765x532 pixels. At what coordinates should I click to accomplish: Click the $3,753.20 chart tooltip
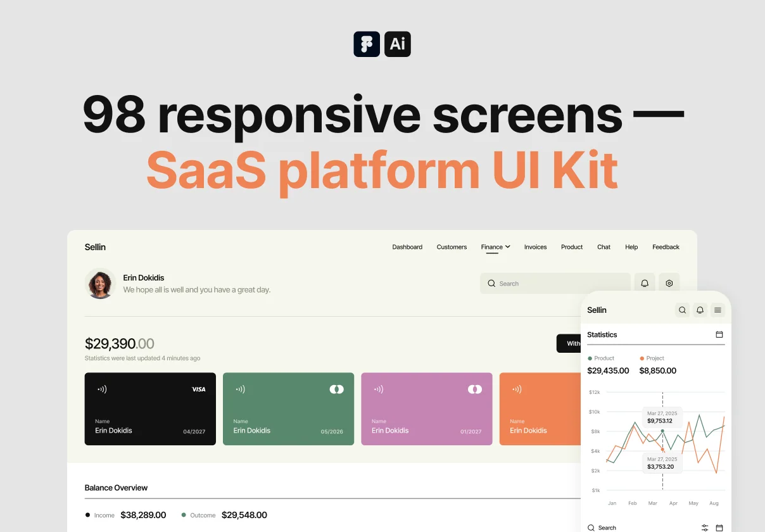click(662, 462)
